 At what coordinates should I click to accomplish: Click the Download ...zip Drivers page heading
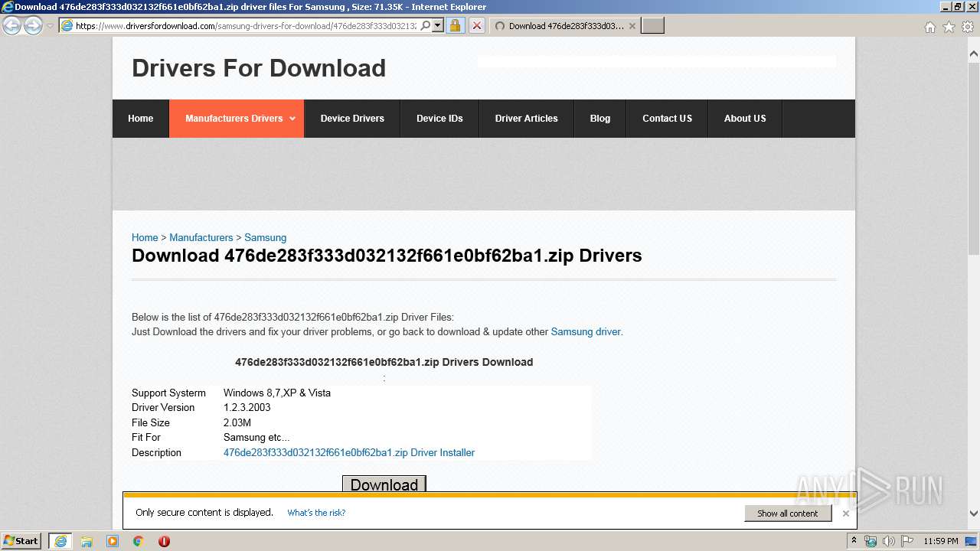(x=387, y=256)
